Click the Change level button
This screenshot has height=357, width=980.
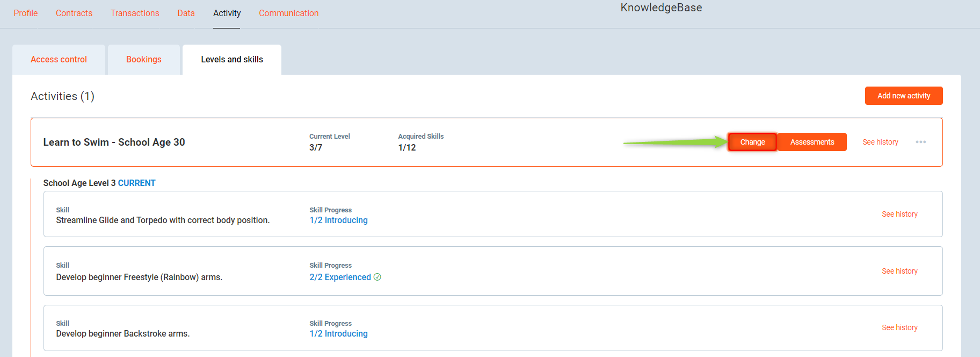pyautogui.click(x=752, y=142)
